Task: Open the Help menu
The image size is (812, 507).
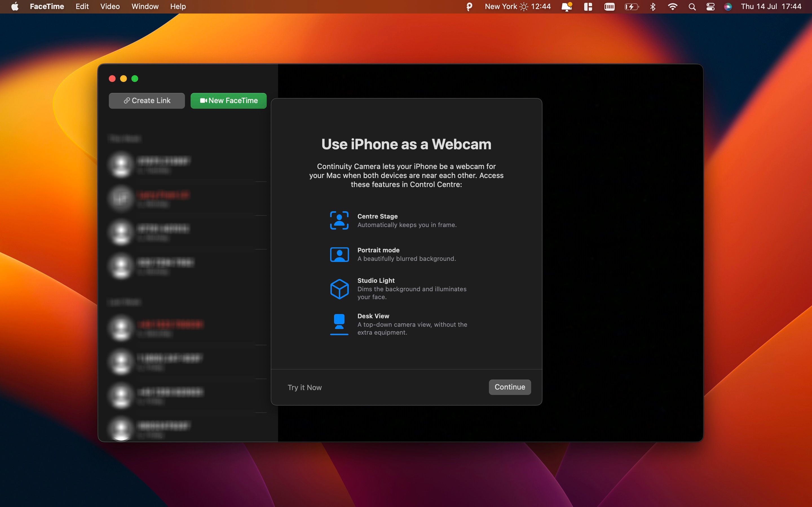Action: (x=178, y=7)
